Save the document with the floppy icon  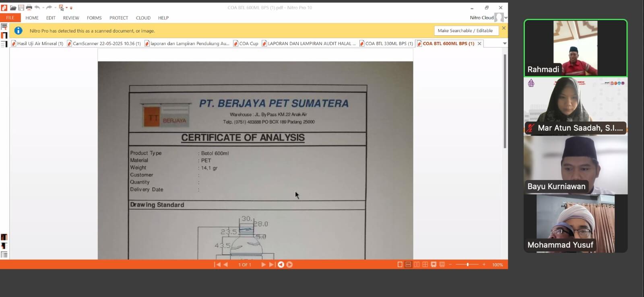coord(21,8)
